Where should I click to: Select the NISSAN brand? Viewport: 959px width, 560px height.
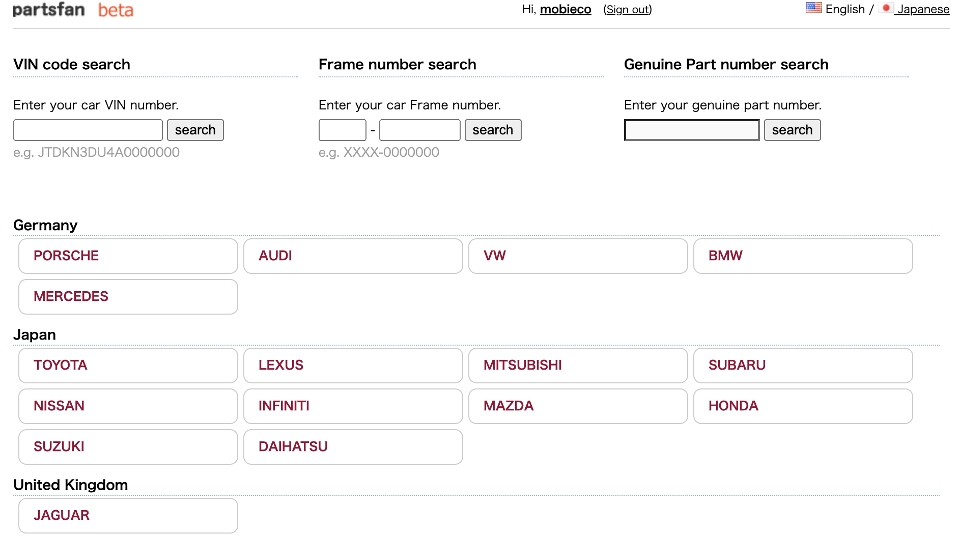128,406
